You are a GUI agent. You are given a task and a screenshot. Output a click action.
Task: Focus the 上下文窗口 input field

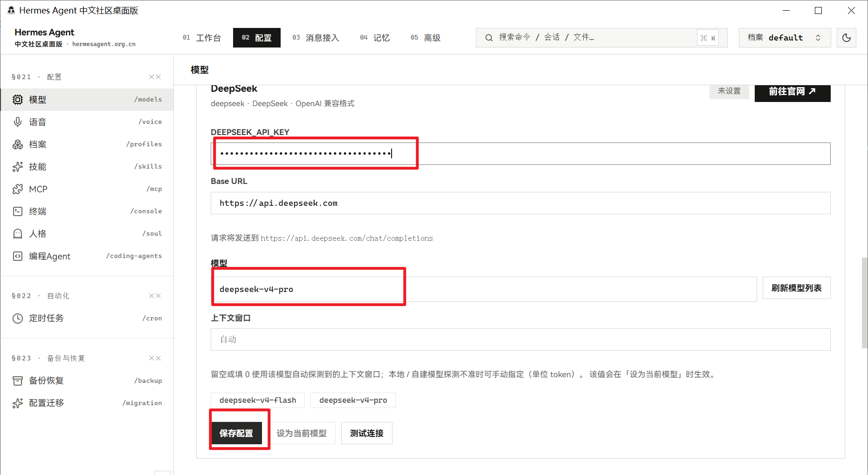521,339
